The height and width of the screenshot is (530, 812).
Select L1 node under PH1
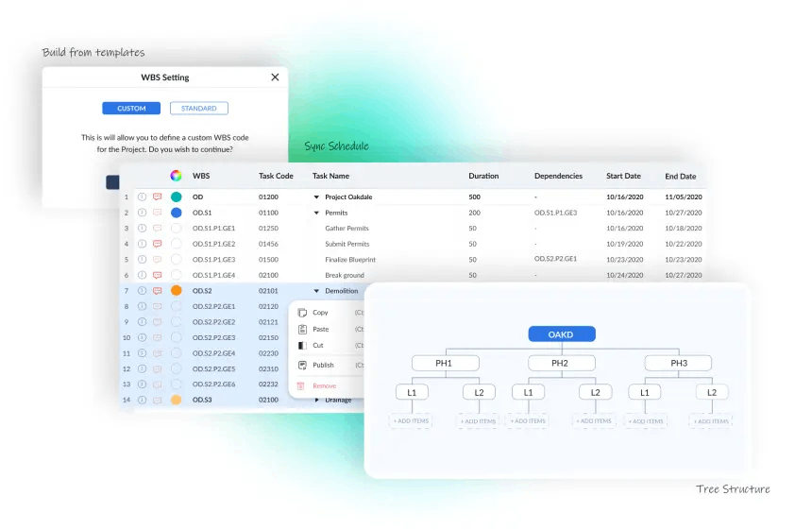pyautogui.click(x=412, y=392)
